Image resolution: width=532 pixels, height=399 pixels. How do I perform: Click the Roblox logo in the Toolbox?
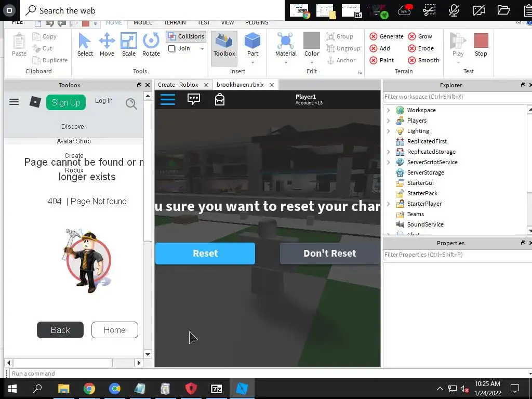pos(35,102)
